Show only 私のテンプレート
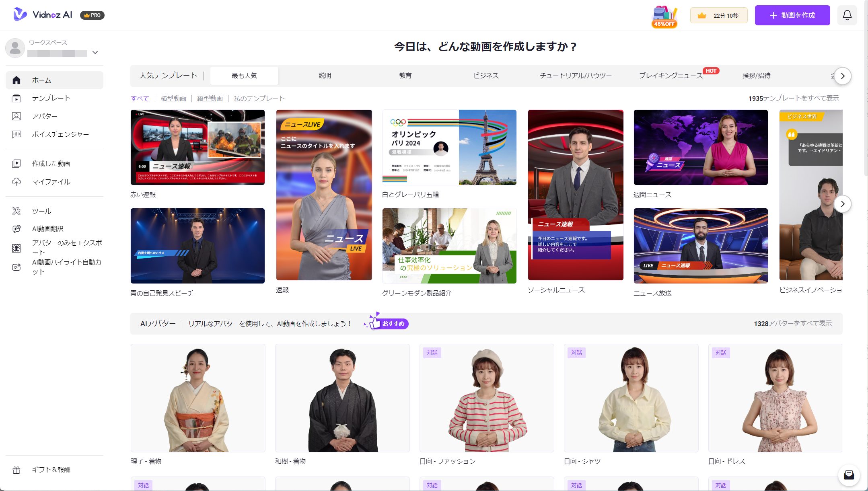Image resolution: width=868 pixels, height=491 pixels. tap(259, 98)
